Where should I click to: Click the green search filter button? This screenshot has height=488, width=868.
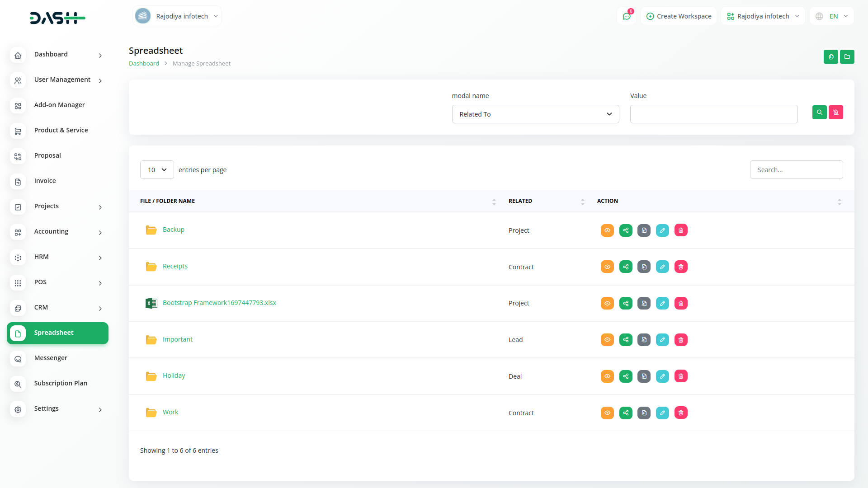click(819, 113)
